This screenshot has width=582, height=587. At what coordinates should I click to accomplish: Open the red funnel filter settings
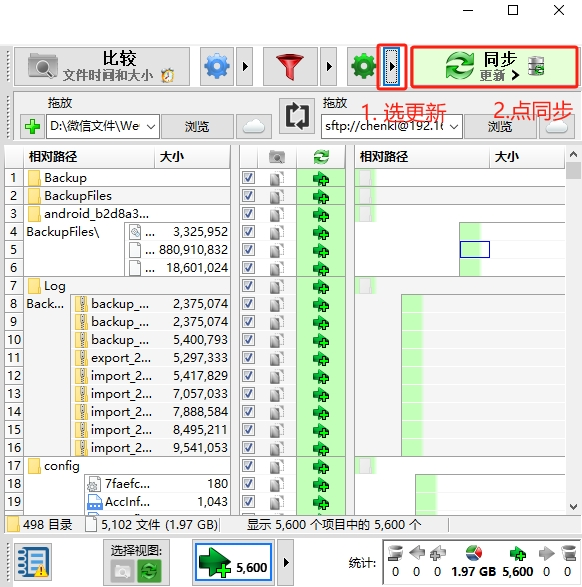point(290,67)
